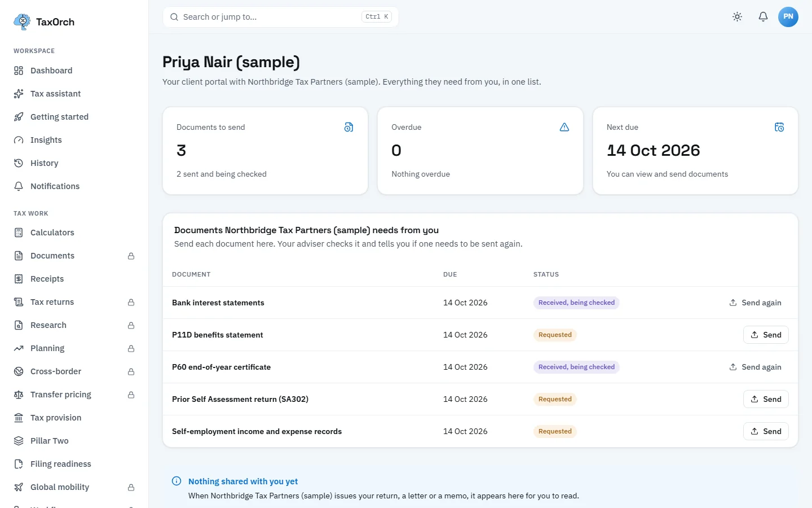
Task: Open the PN user avatar menu
Action: coord(788,17)
